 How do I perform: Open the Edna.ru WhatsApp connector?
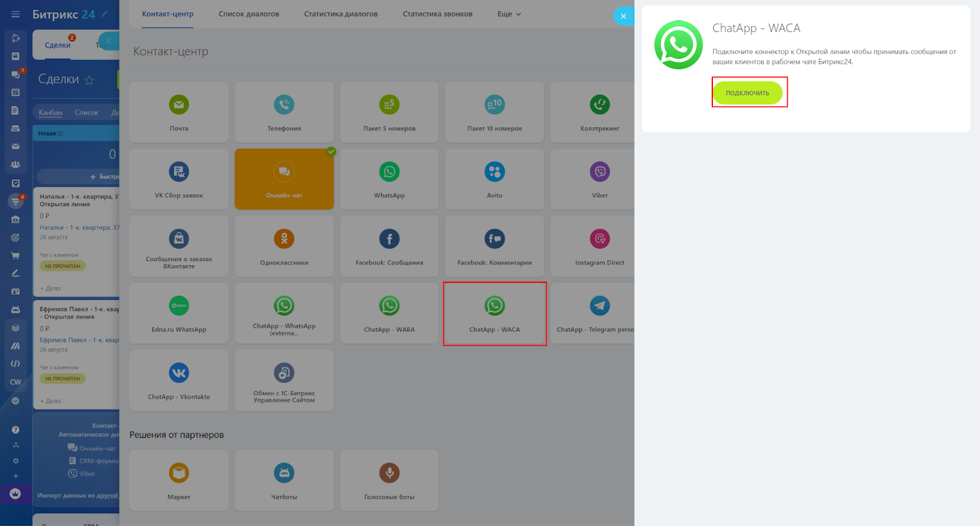pyautogui.click(x=179, y=314)
